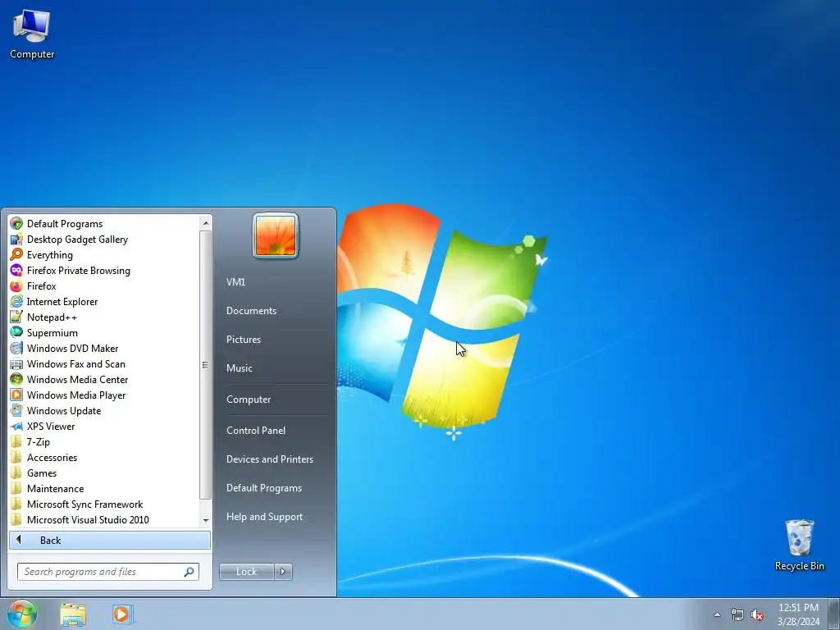Click programs list scroll down arrow
The height and width of the screenshot is (630, 840).
coord(206,520)
